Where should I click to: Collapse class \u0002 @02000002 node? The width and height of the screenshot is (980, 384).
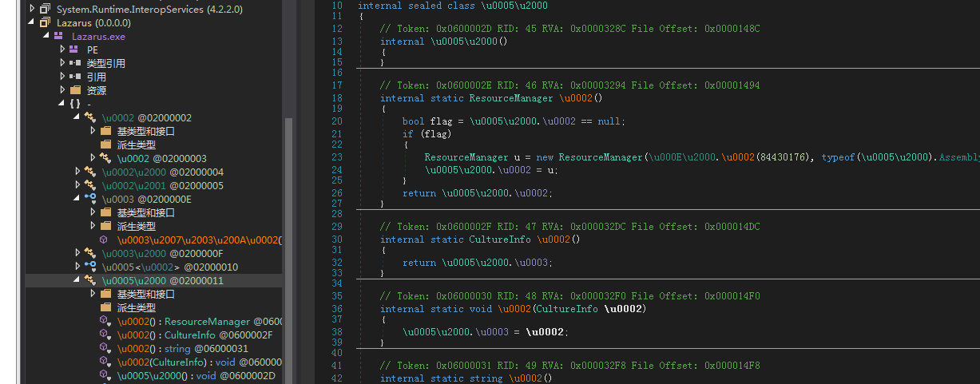[77, 117]
